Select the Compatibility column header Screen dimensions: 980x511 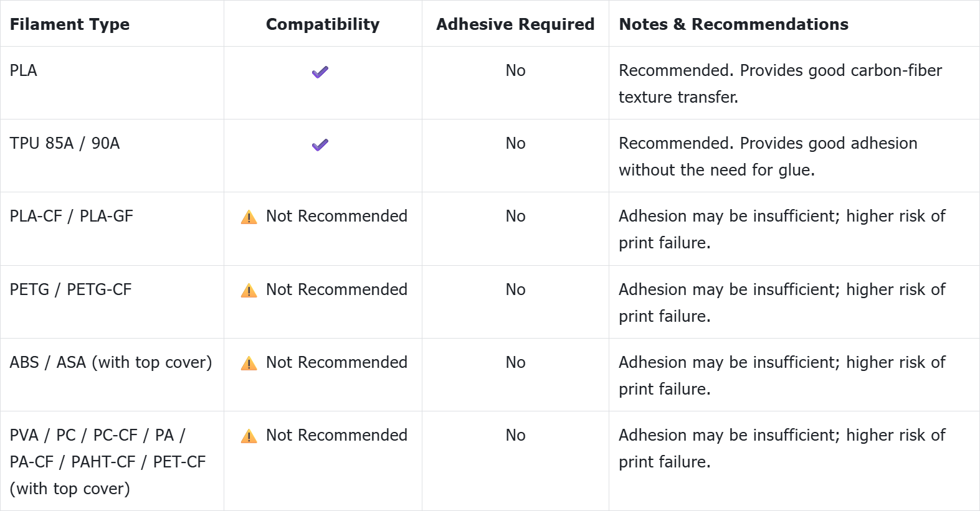click(323, 24)
